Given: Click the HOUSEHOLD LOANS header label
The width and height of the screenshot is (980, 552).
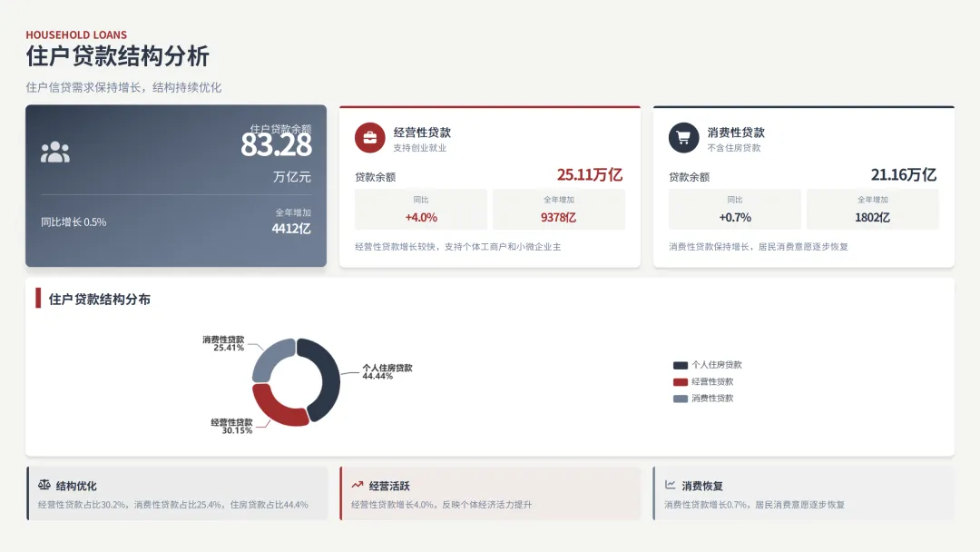Looking at the screenshot, I should (x=76, y=35).
